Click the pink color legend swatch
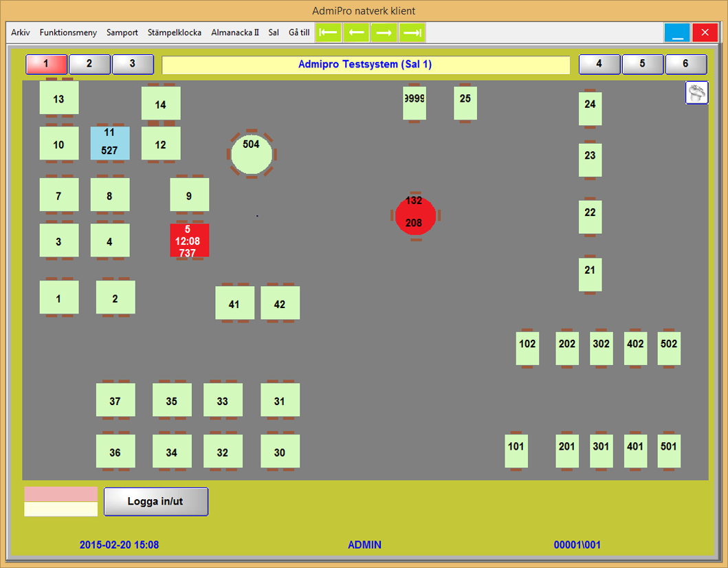Screen dimensions: 728x568 [x=60, y=494]
